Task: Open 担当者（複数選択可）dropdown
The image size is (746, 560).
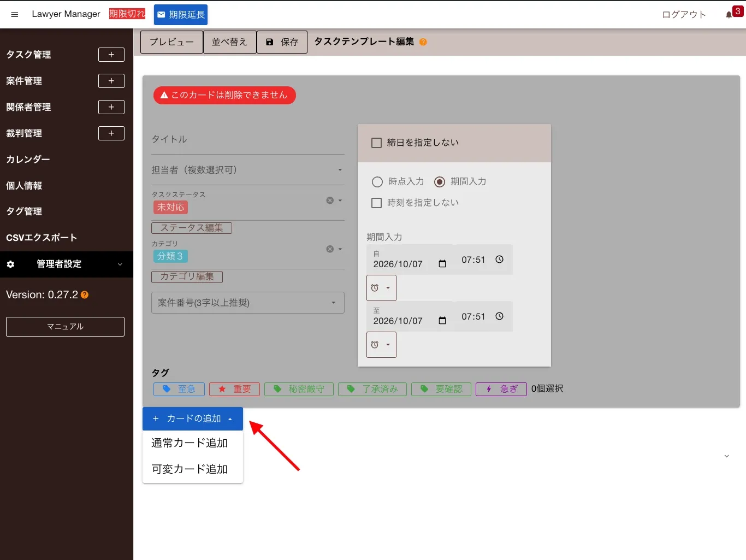Action: pyautogui.click(x=248, y=170)
